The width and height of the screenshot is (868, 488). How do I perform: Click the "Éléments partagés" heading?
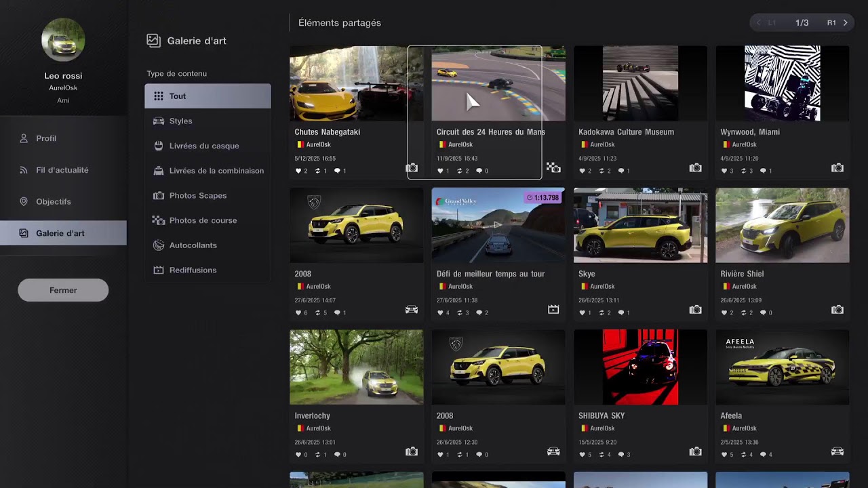coord(340,22)
